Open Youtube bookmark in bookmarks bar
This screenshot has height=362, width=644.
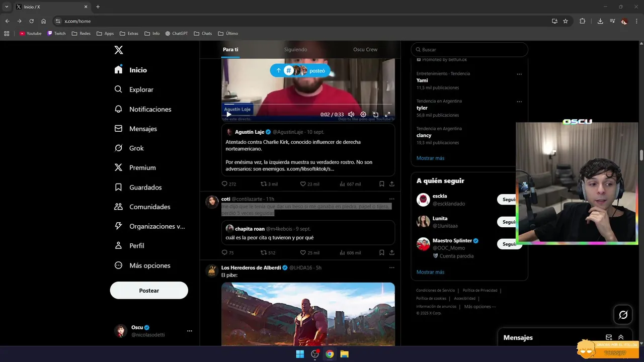30,33
